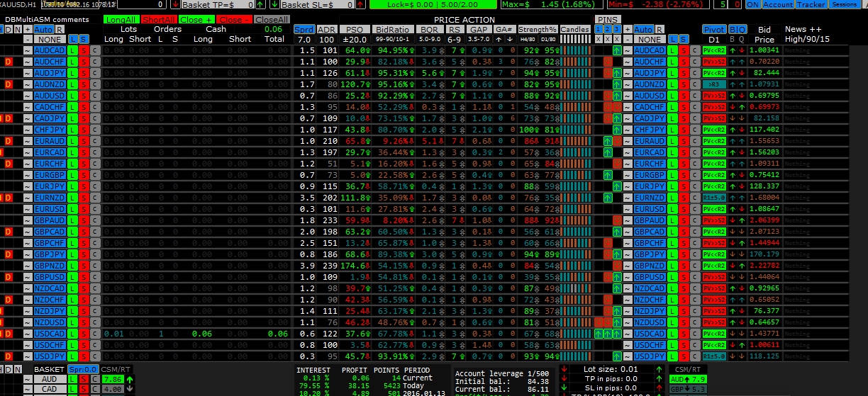Click red up arrow after Basket SL field
This screenshot has width=868, height=396.
(x=360, y=4)
